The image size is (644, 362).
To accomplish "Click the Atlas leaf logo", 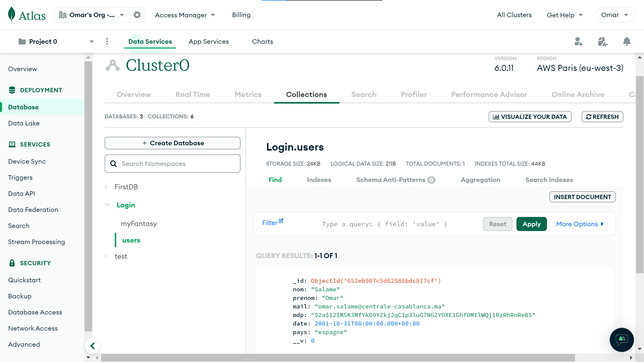I will click(12, 15).
